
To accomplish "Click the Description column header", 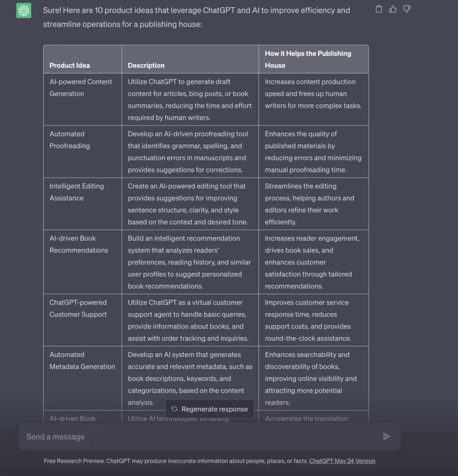I will pyautogui.click(x=146, y=66).
